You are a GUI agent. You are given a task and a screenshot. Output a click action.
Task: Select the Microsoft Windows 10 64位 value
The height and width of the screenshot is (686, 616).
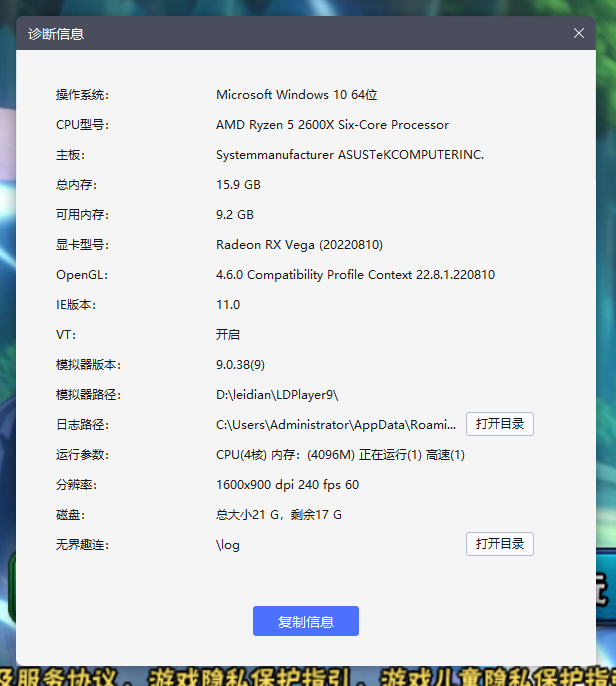pyautogui.click(x=296, y=95)
